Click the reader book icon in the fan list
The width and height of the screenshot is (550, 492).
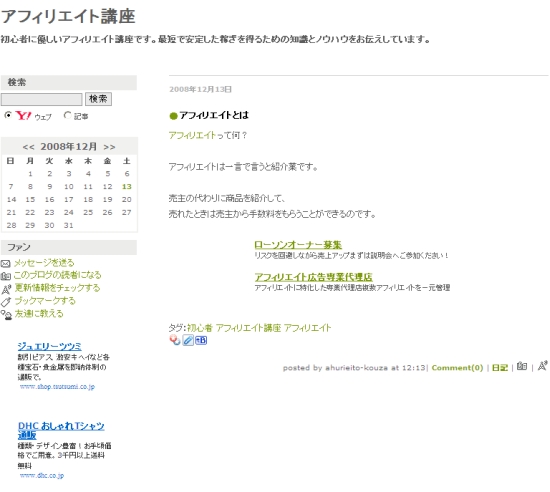[6, 276]
